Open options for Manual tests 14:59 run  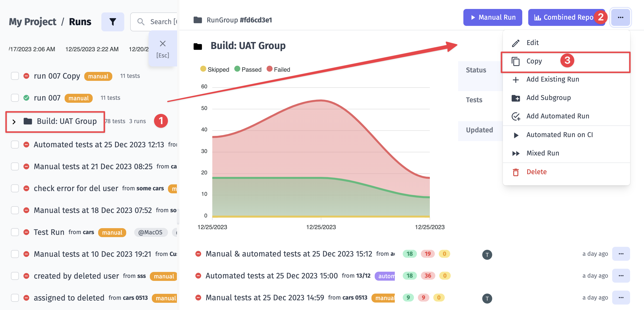tap(621, 298)
